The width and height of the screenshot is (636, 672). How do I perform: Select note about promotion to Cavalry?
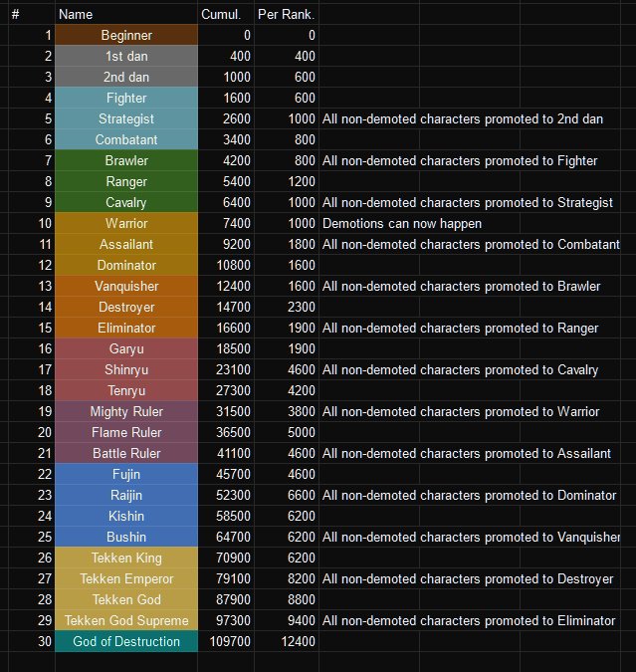[460, 370]
